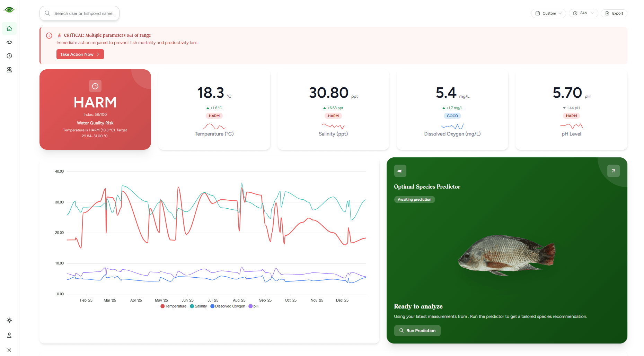Toggle Temperature series in chart legend
This screenshot has width=644, height=356.
(174, 306)
